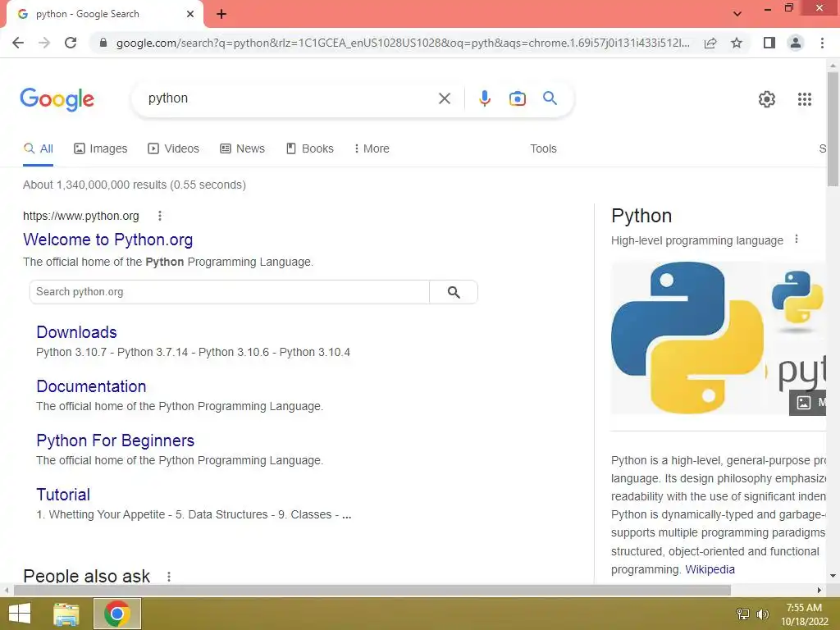The image size is (840, 630).
Task: Click the large Python logo image
Action: click(x=689, y=337)
